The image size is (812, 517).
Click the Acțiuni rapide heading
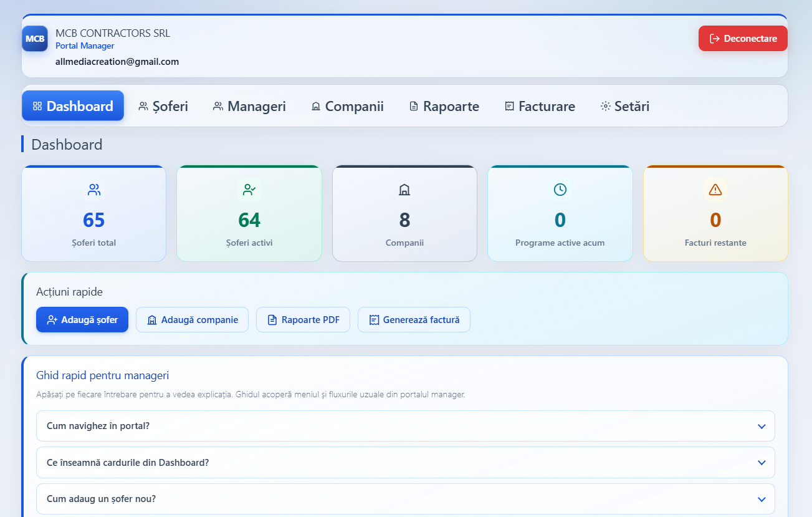[69, 292]
